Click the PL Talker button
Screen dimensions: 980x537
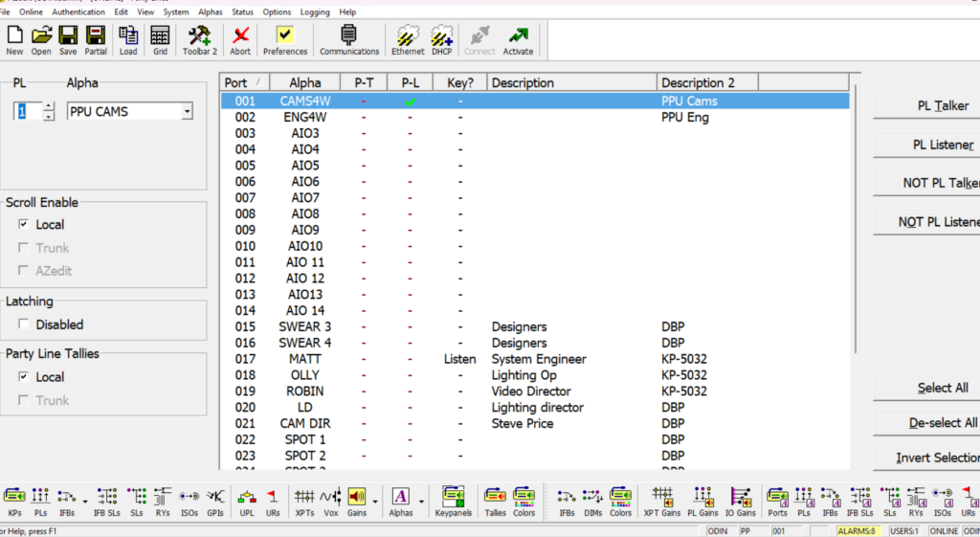(925, 105)
